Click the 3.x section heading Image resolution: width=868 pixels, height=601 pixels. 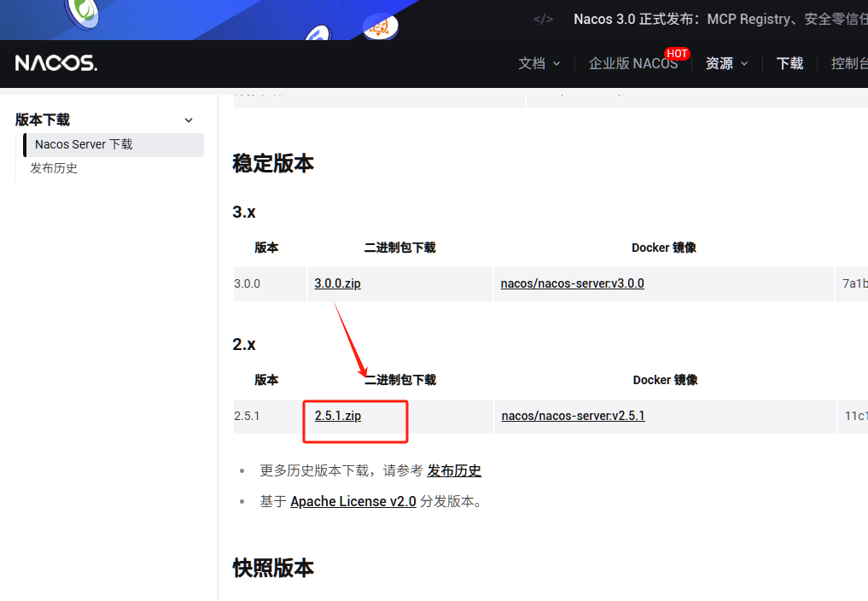244,213
